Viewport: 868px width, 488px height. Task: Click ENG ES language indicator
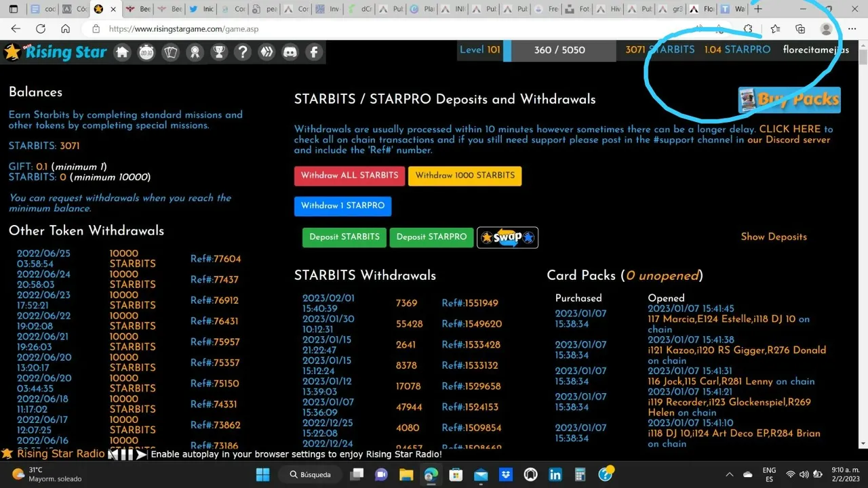(x=769, y=474)
